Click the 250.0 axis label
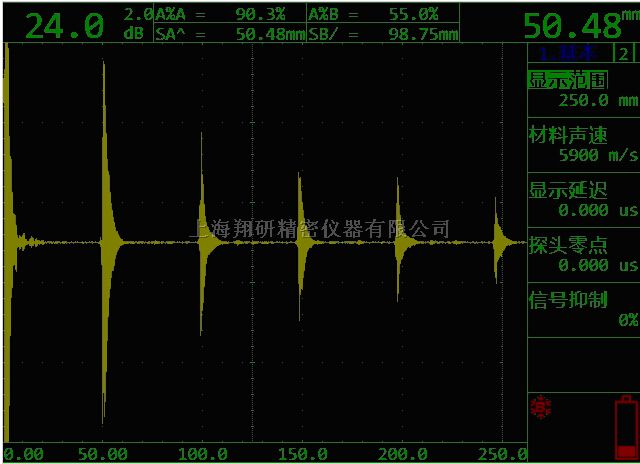The width and height of the screenshot is (640, 464). pos(502,454)
